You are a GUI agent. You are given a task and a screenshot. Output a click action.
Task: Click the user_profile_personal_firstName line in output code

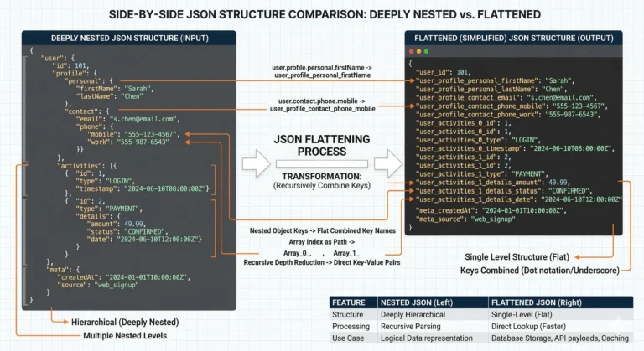tap(495, 81)
